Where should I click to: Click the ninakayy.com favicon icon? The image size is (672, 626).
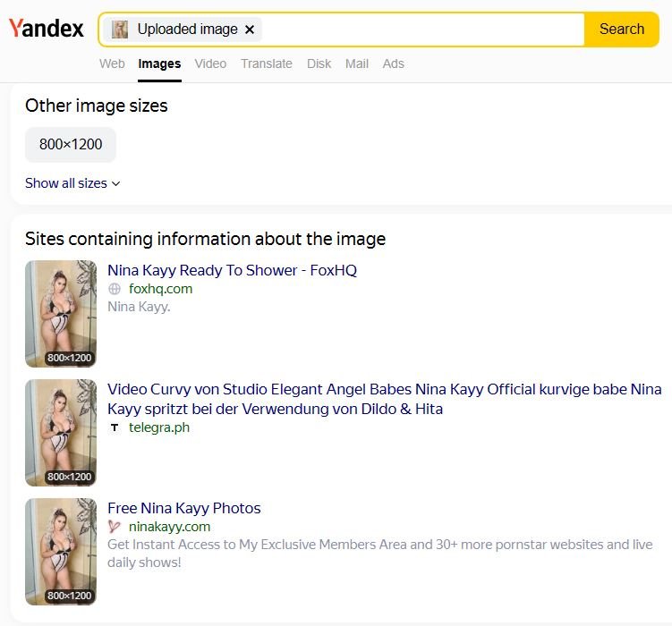(x=115, y=526)
